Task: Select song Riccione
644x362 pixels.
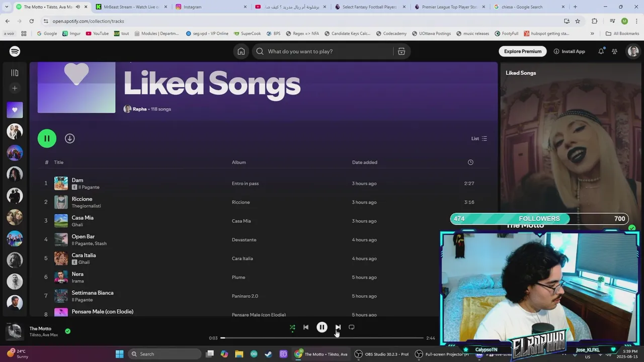Action: (82, 199)
